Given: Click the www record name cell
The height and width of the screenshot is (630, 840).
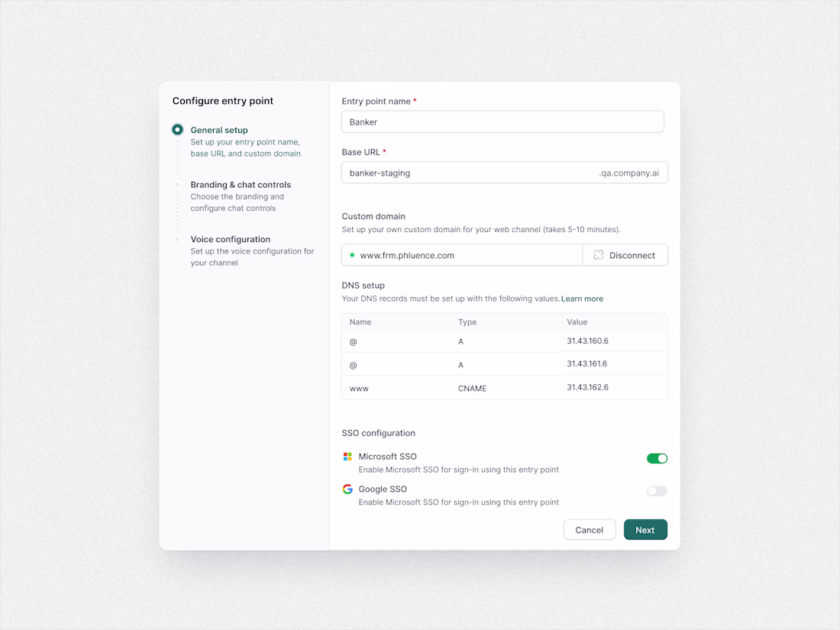Looking at the screenshot, I should coord(359,389).
